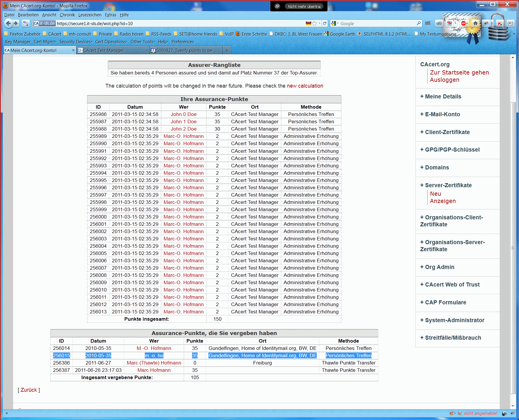Open the Marc (Thawte) Hofmann link
Viewport: 519px width, 420px height.
click(154, 363)
